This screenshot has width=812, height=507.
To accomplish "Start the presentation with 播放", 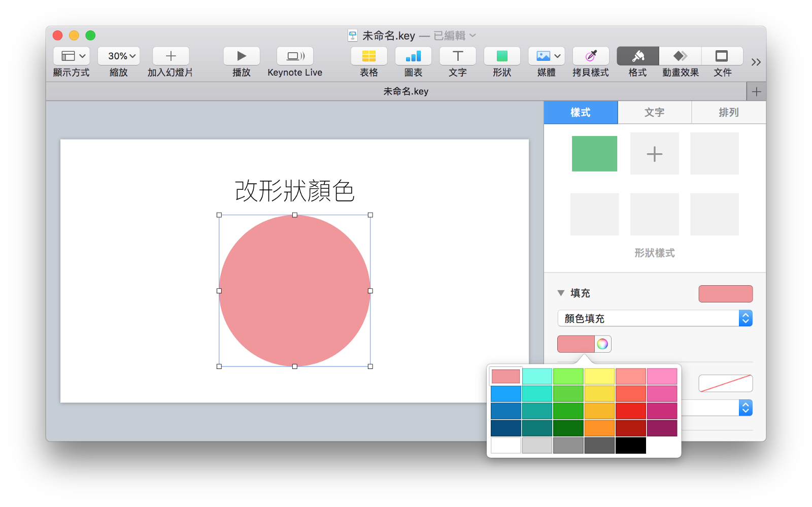I will (x=241, y=56).
